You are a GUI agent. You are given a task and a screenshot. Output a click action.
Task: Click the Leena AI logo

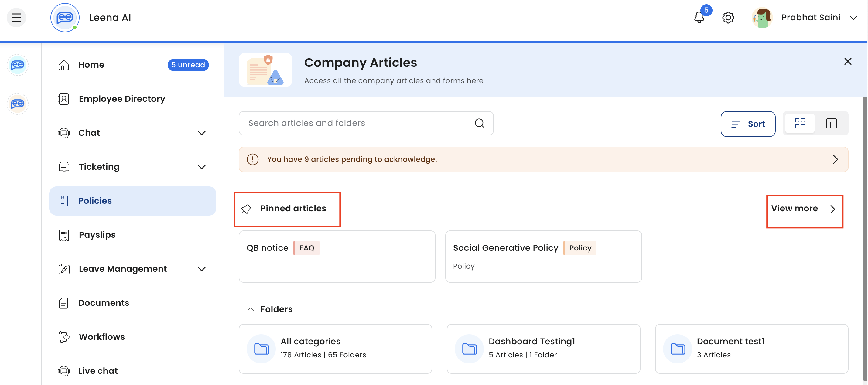click(x=65, y=18)
